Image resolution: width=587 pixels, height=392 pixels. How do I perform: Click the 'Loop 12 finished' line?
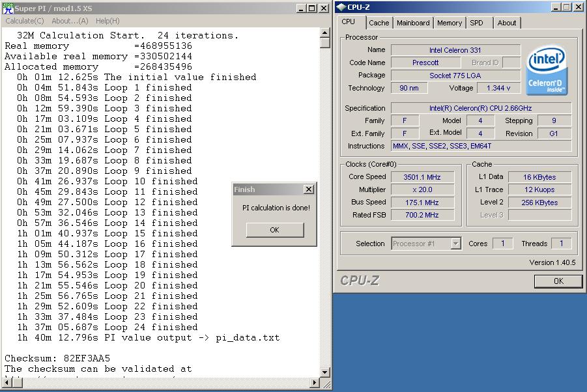107,202
